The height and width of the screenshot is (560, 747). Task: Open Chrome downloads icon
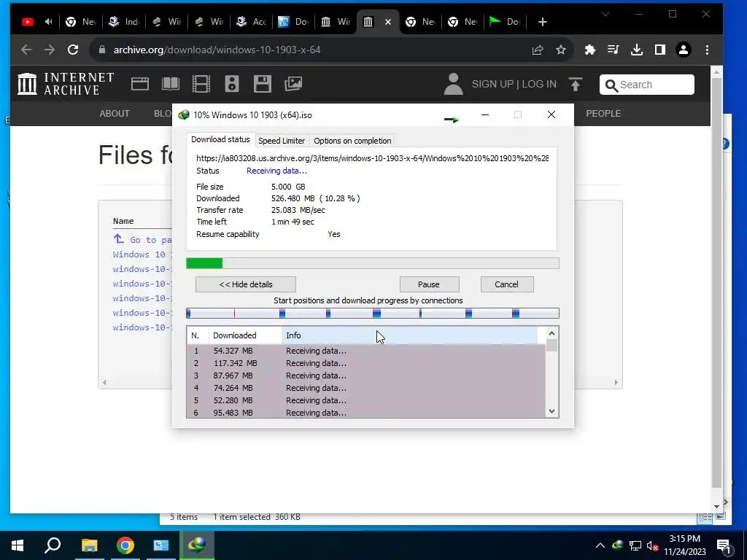[636, 50]
